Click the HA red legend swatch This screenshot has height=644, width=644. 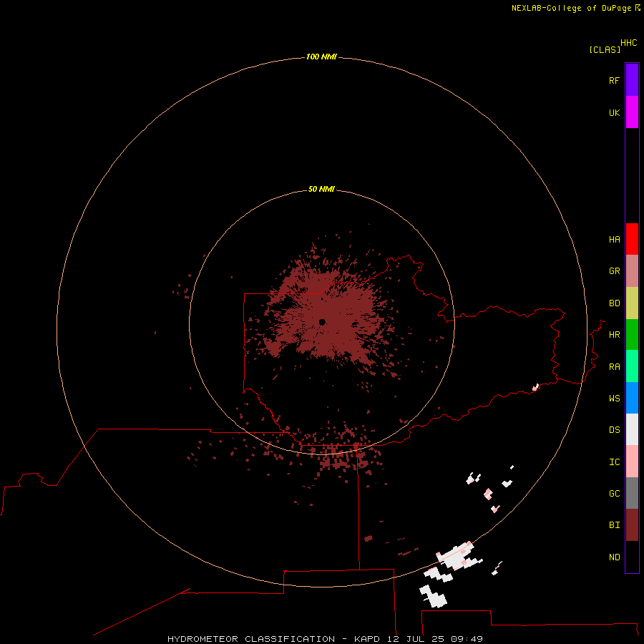click(x=632, y=239)
